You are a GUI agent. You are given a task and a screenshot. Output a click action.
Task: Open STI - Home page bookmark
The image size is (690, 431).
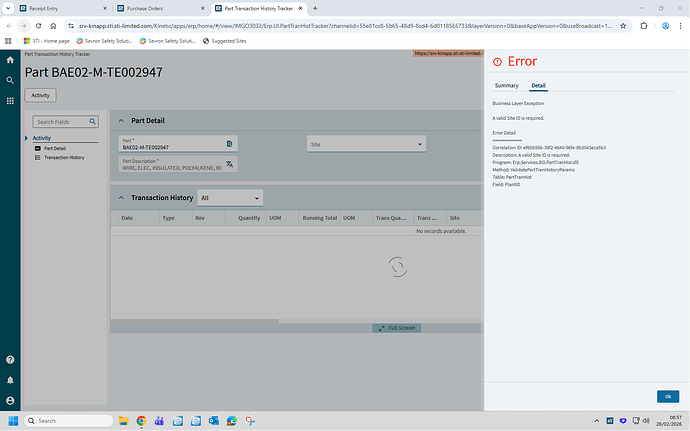point(47,41)
